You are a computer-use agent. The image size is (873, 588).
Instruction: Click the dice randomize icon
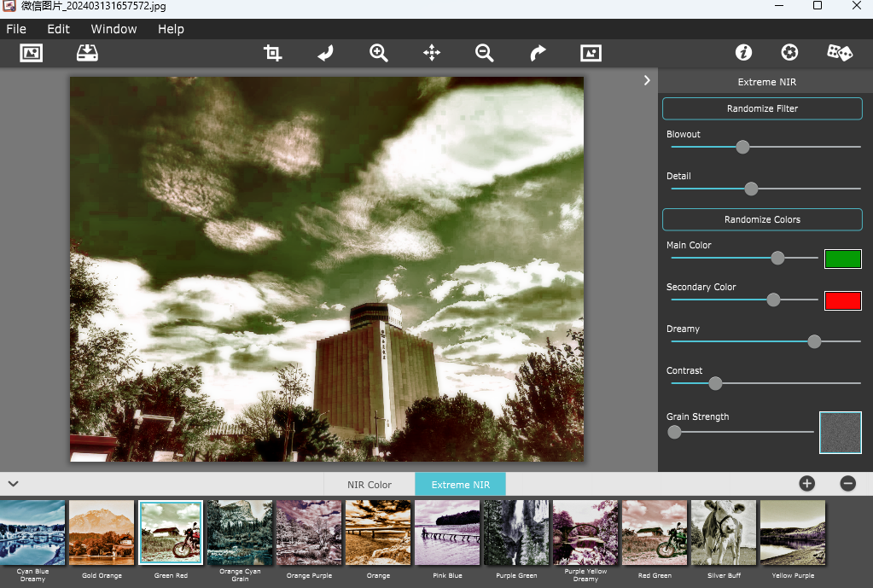click(840, 52)
